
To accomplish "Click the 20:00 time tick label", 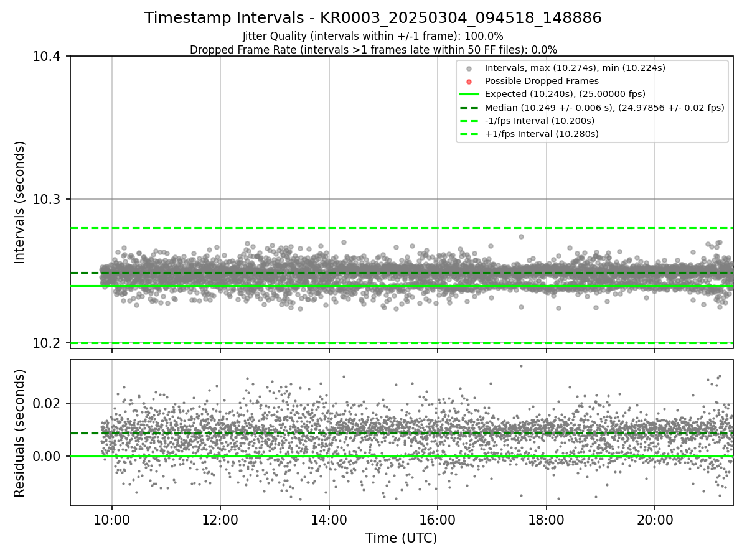I will pyautogui.click(x=655, y=520).
